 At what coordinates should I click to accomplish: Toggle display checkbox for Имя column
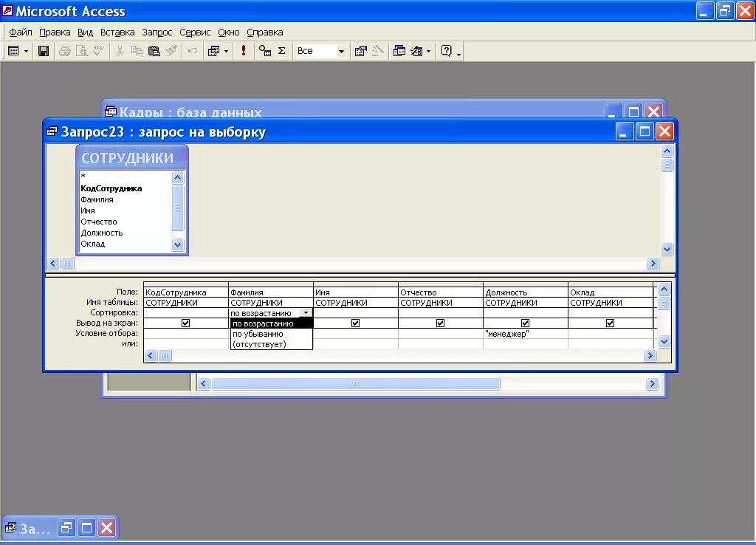point(355,323)
